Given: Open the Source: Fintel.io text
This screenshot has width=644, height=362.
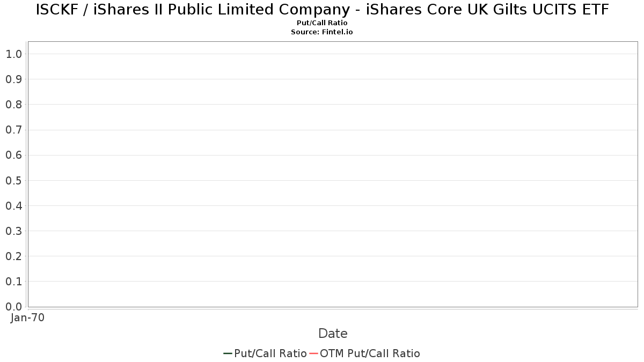Looking at the screenshot, I should [322, 32].
